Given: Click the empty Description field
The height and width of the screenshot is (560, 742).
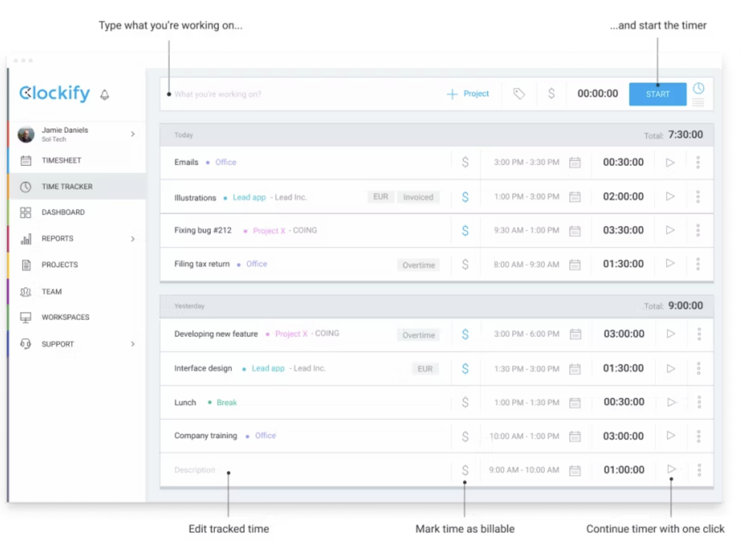Looking at the screenshot, I should click(x=194, y=470).
